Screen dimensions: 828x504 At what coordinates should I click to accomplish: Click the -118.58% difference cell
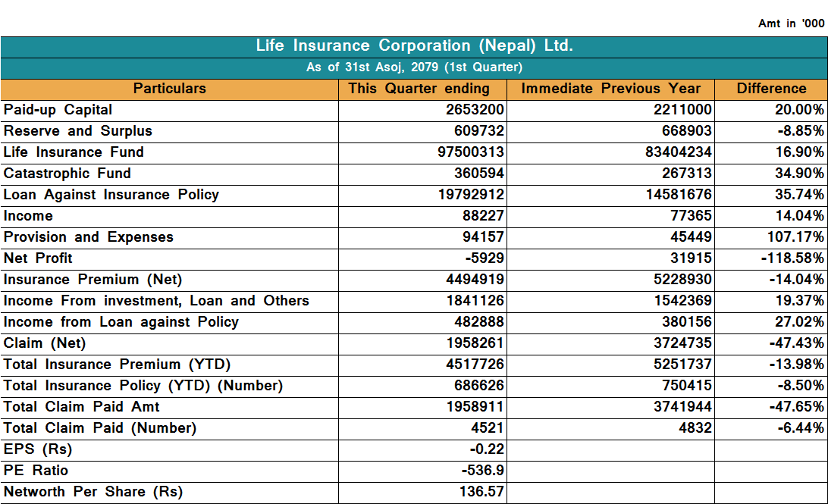tap(792, 258)
